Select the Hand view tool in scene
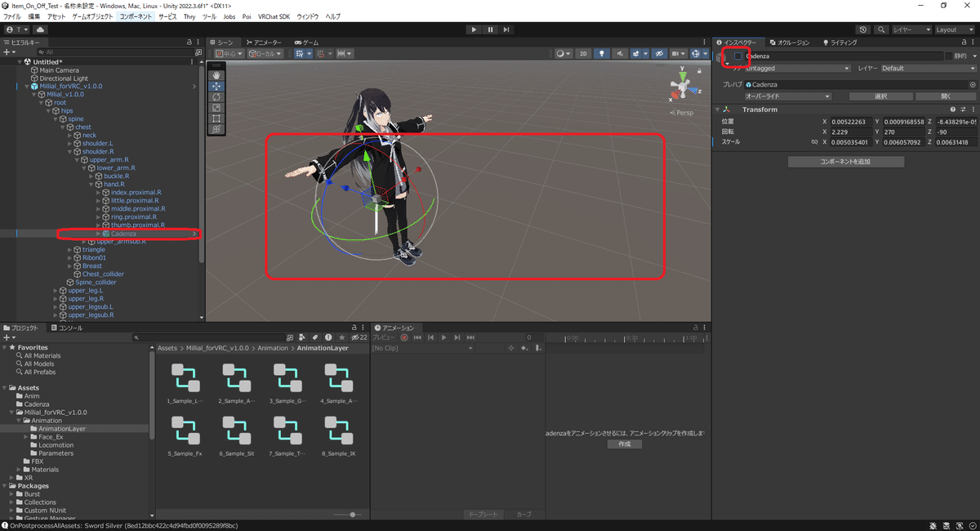Screen dimensions: 980x531 [x=216, y=74]
